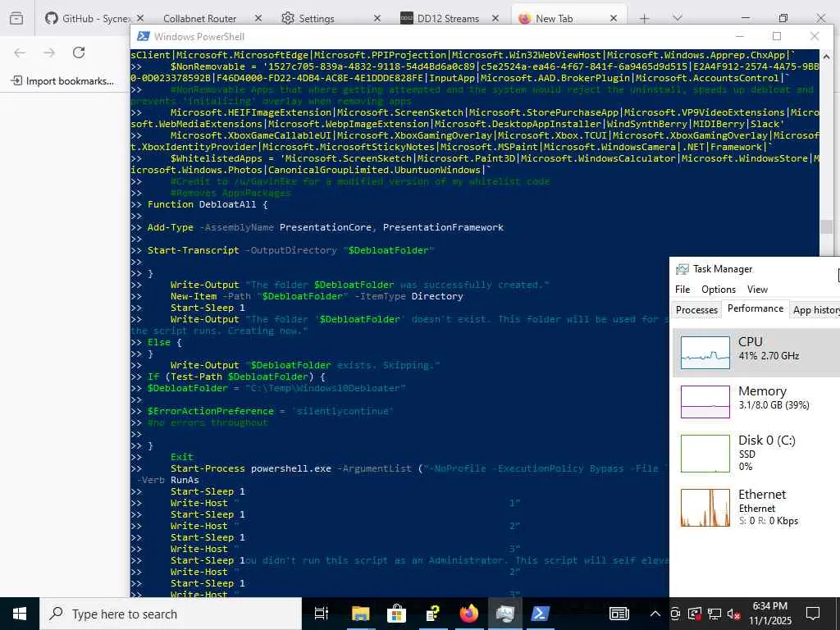Select the Disk 0 (C:) item

click(756, 453)
